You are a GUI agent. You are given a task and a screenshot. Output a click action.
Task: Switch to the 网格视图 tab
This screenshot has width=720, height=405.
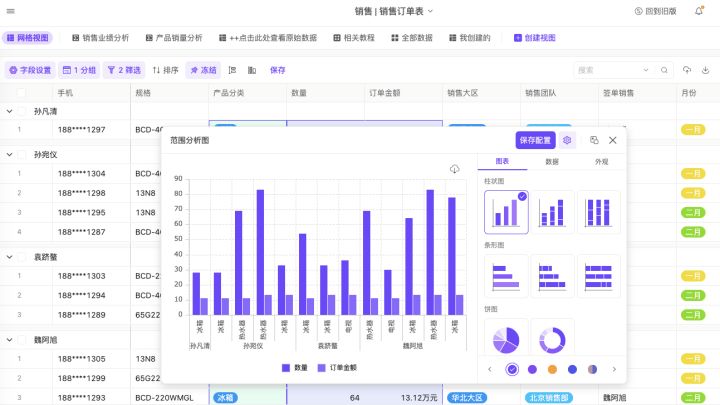28,38
